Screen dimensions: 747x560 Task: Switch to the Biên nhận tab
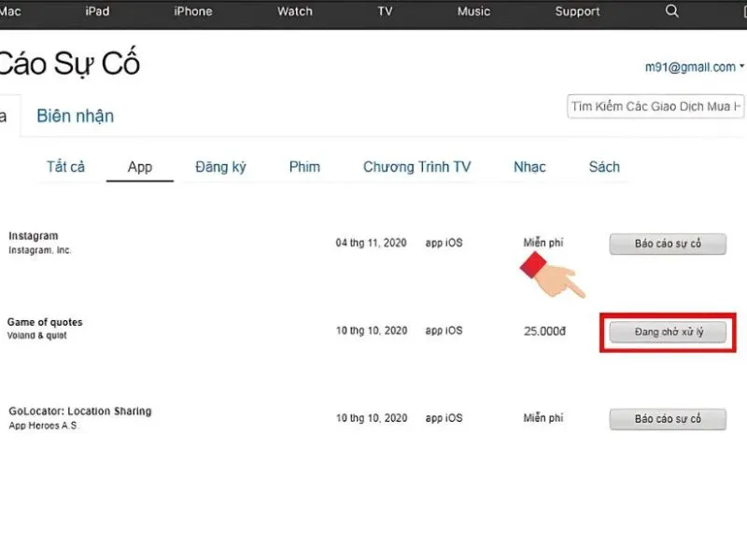pos(76,116)
